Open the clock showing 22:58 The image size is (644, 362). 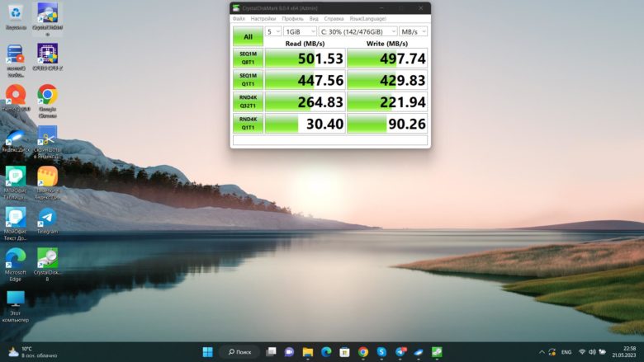coord(624,352)
